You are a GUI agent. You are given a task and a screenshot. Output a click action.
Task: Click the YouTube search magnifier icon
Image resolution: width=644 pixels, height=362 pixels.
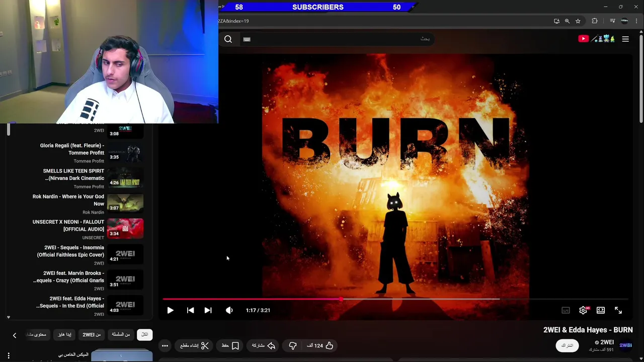(228, 39)
